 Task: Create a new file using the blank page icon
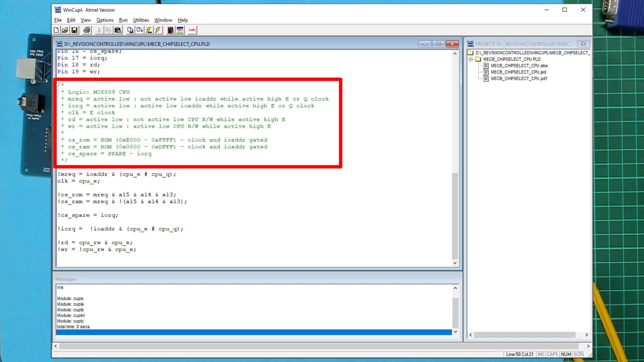[56, 30]
